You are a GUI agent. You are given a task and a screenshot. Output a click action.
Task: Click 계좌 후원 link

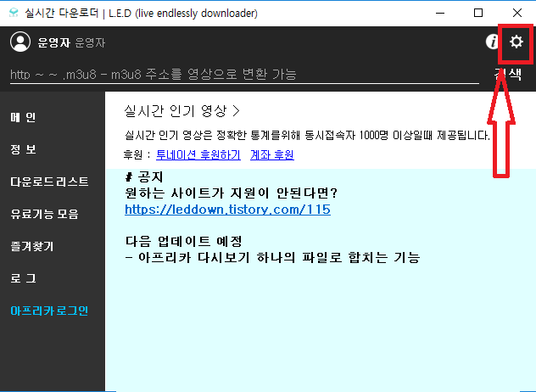point(272,155)
